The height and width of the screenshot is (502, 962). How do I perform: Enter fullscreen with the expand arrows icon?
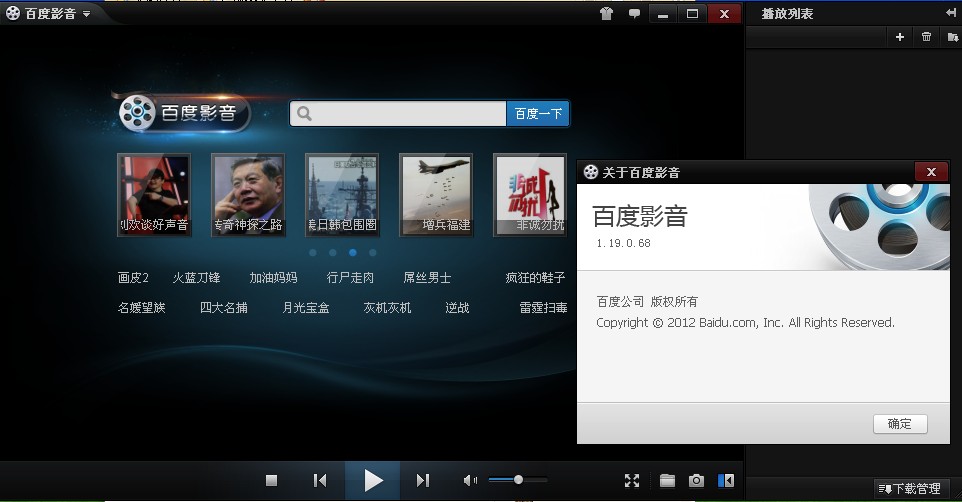pos(632,481)
